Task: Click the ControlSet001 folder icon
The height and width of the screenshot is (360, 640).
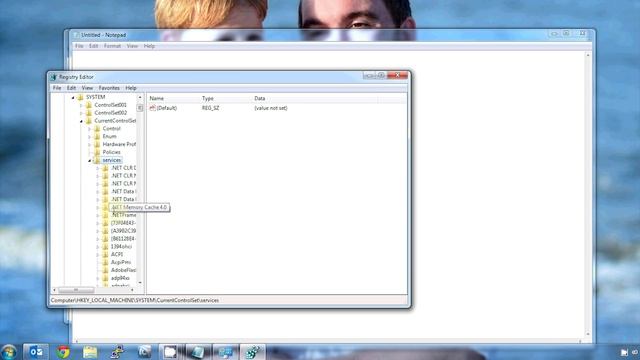Action: [89, 105]
